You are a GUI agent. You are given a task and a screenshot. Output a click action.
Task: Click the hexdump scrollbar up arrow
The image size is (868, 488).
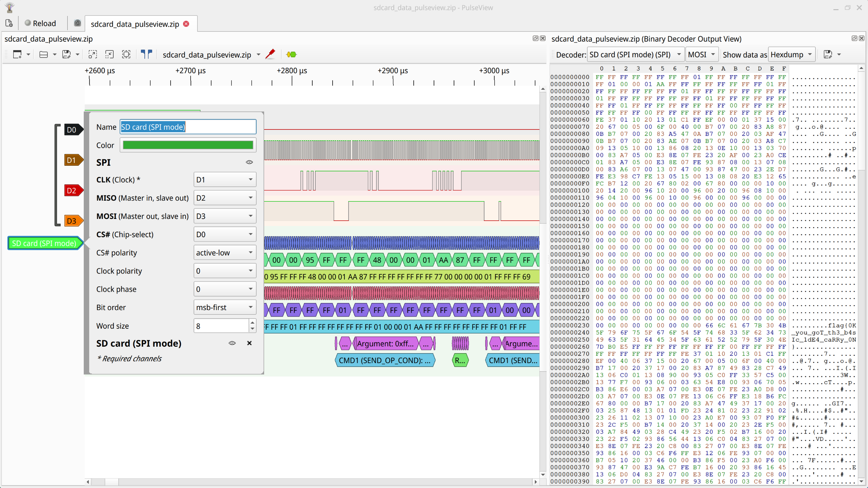(x=862, y=68)
